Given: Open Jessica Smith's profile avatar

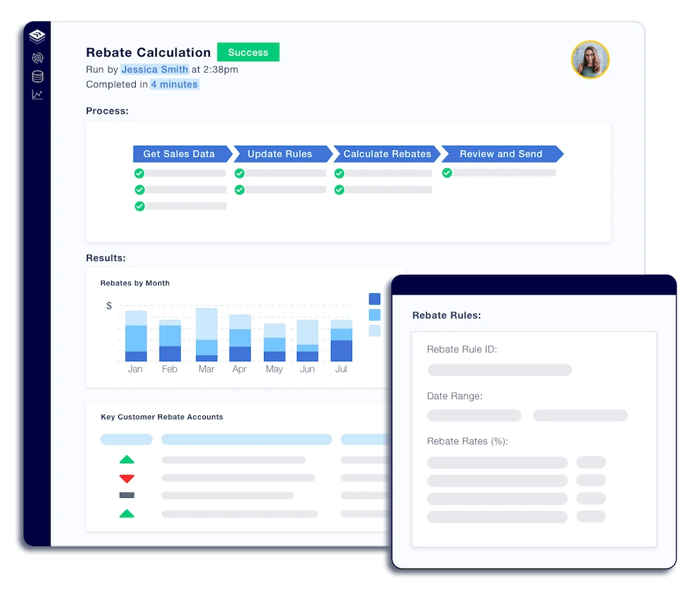Looking at the screenshot, I should (590, 60).
